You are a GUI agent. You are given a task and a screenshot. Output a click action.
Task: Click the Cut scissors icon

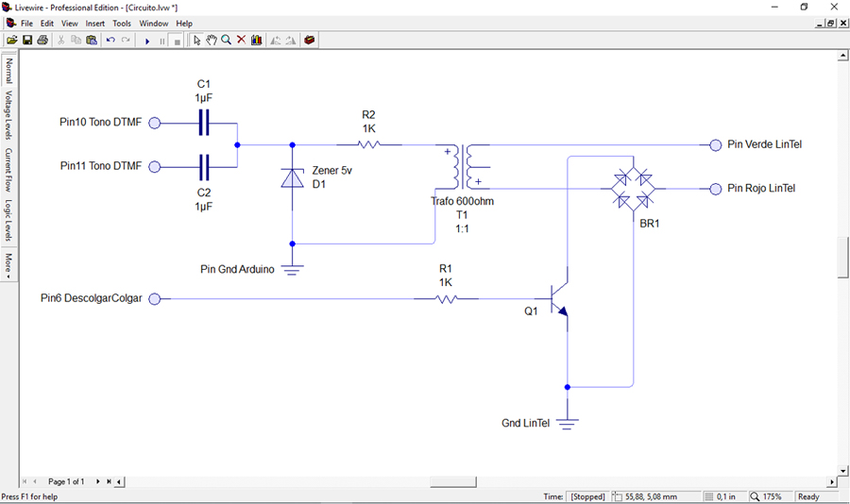click(60, 40)
